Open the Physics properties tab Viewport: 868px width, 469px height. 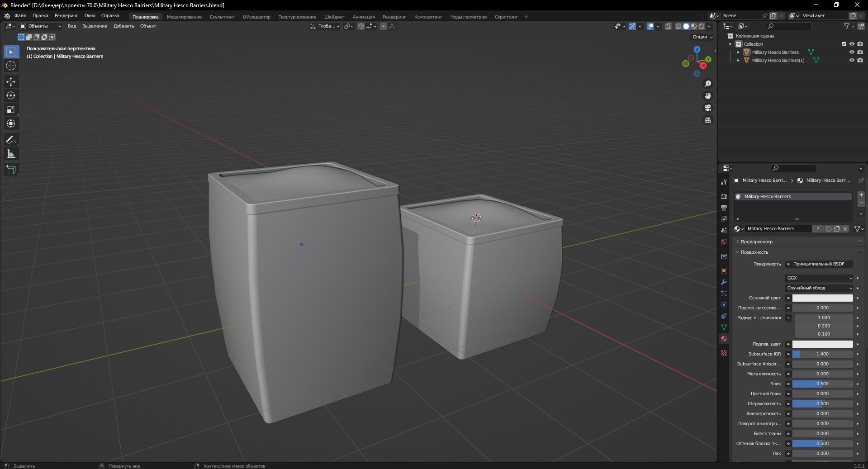point(724,305)
